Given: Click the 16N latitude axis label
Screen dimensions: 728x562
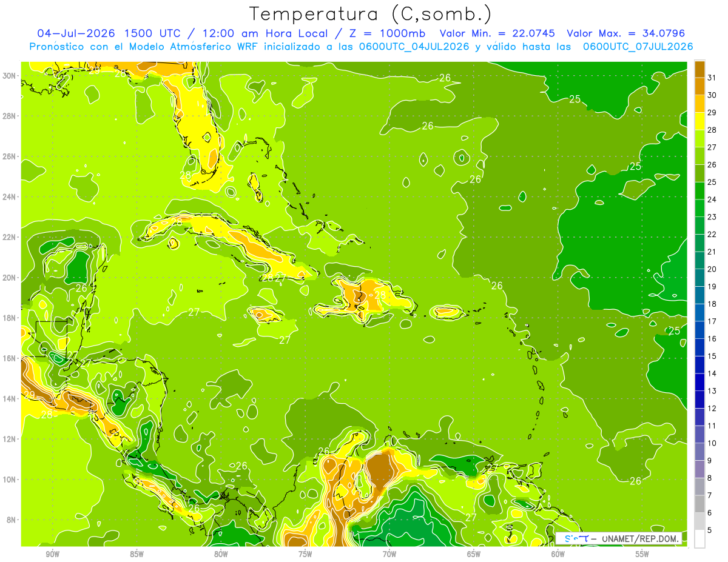Looking at the screenshot, I should (x=10, y=358).
